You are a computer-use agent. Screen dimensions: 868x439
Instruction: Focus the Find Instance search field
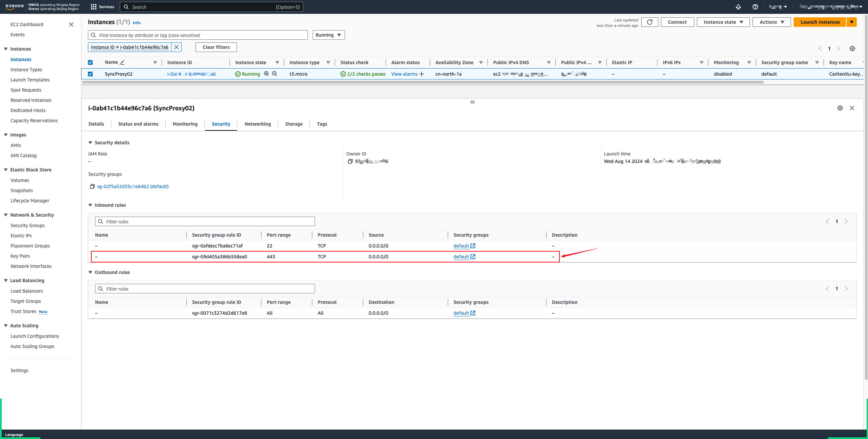point(198,35)
